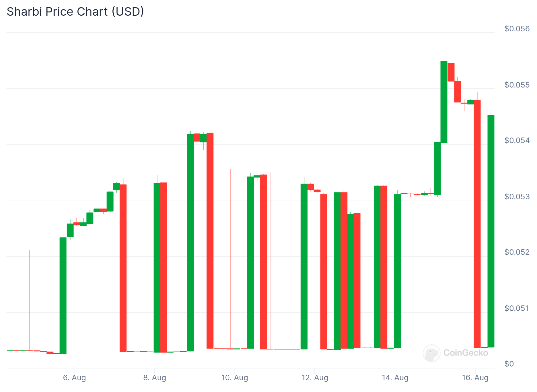
Task: Pick the $0.053 price axis label
Action: point(517,197)
